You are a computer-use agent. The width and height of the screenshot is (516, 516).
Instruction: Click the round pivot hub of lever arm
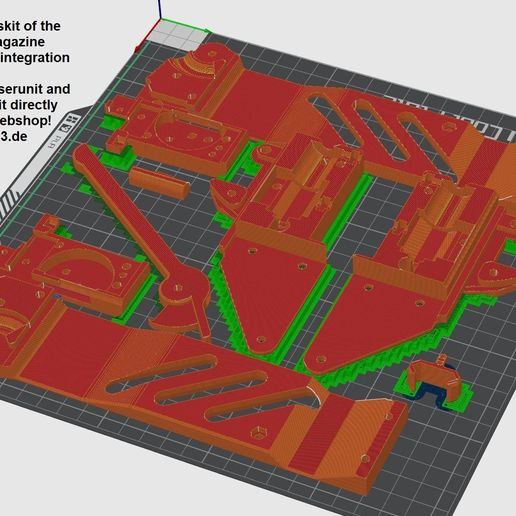(x=178, y=287)
